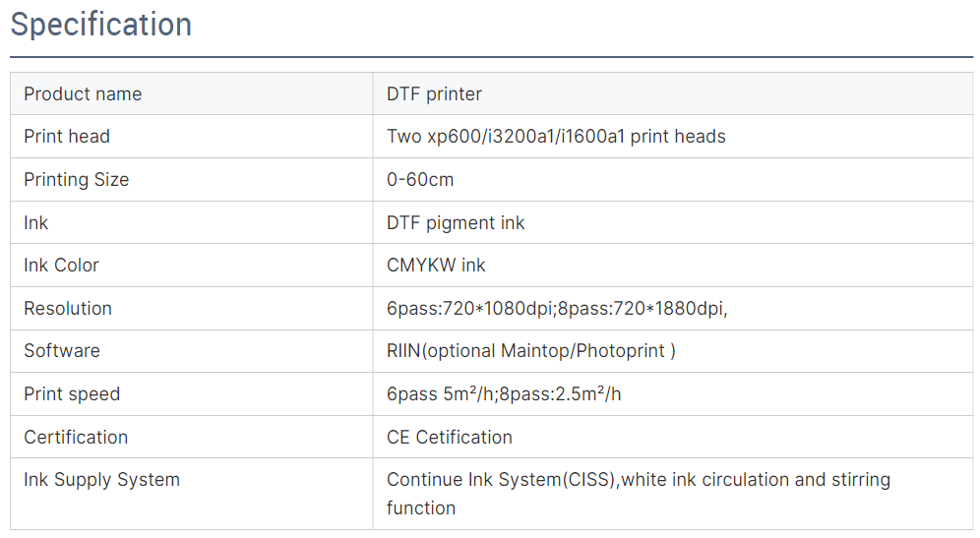Select the Print speed label

point(72,394)
